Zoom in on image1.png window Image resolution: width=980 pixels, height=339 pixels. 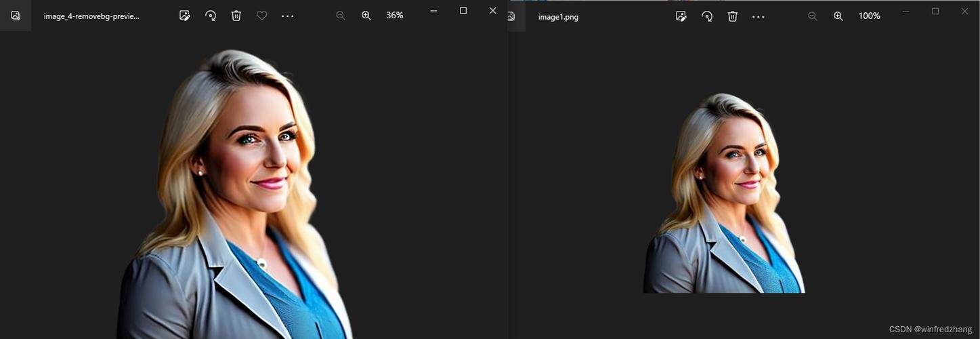(838, 16)
